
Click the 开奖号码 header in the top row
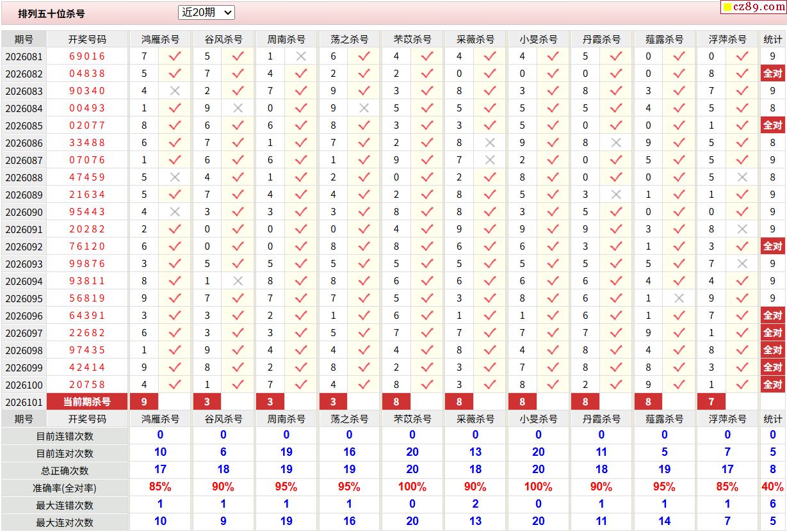point(87,39)
